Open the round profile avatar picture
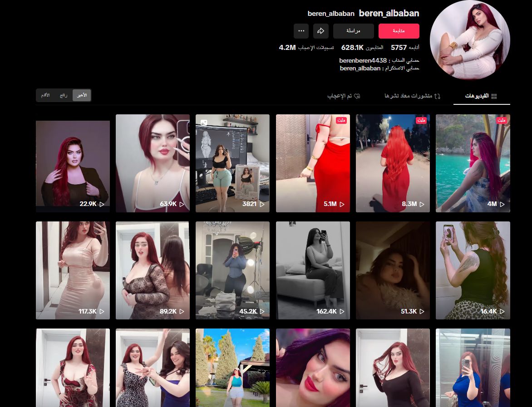Image resolution: width=532 pixels, height=407 pixels. pos(470,39)
